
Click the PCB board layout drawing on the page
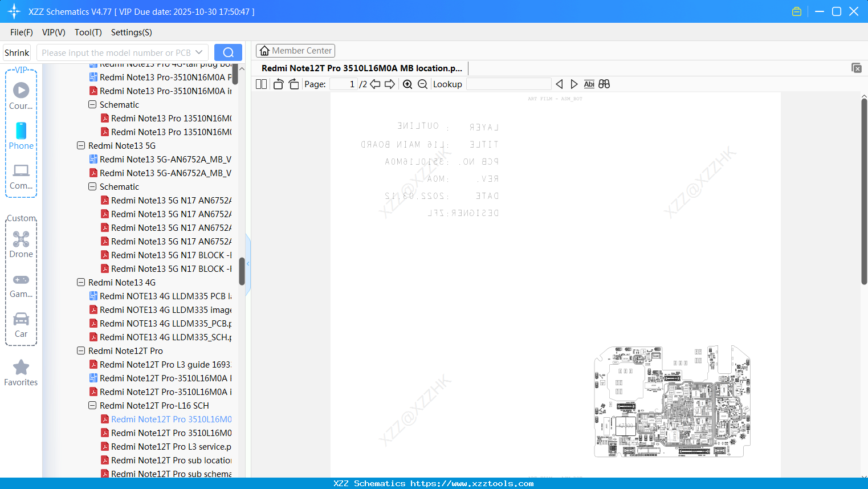(x=672, y=401)
